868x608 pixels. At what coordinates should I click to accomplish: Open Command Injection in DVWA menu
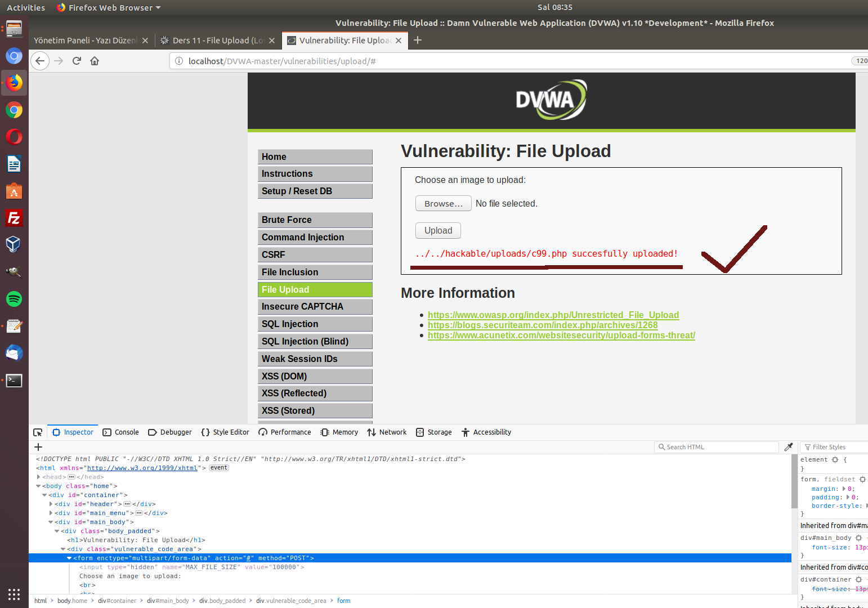(x=315, y=237)
